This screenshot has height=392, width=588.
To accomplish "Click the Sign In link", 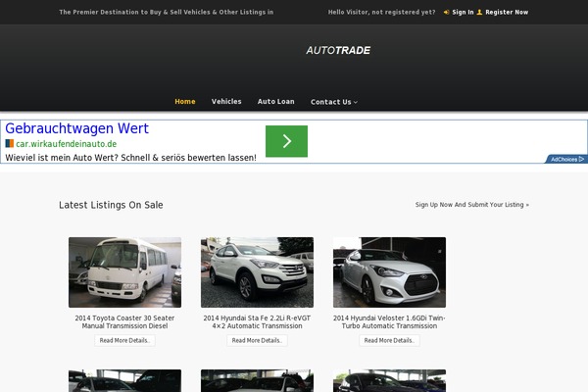I will (x=463, y=13).
